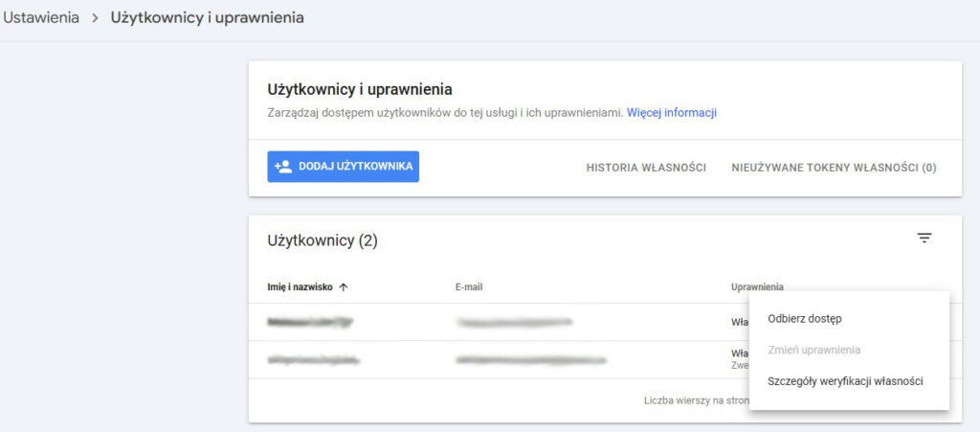The height and width of the screenshot is (432, 980).
Task: Click the Uprawnienia column header
Action: point(757,286)
